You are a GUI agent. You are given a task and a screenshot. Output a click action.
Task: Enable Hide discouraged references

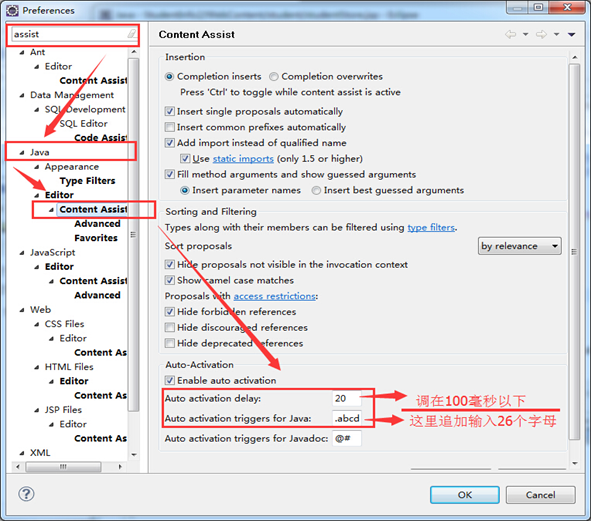(170, 328)
